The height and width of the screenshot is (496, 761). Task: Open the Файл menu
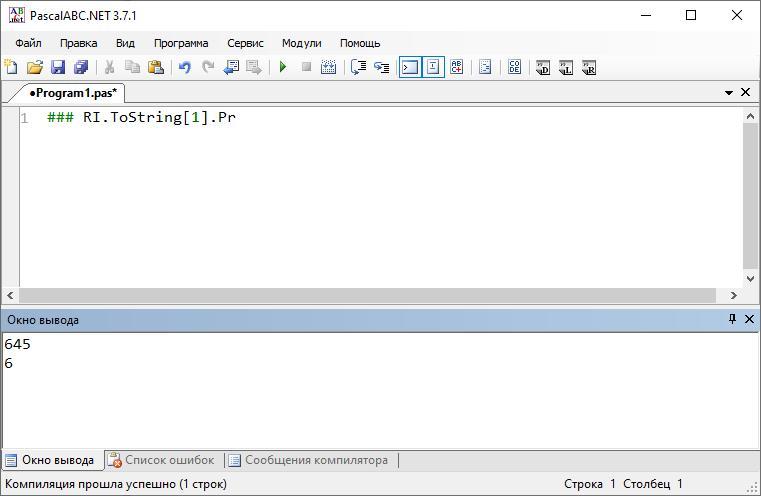28,43
